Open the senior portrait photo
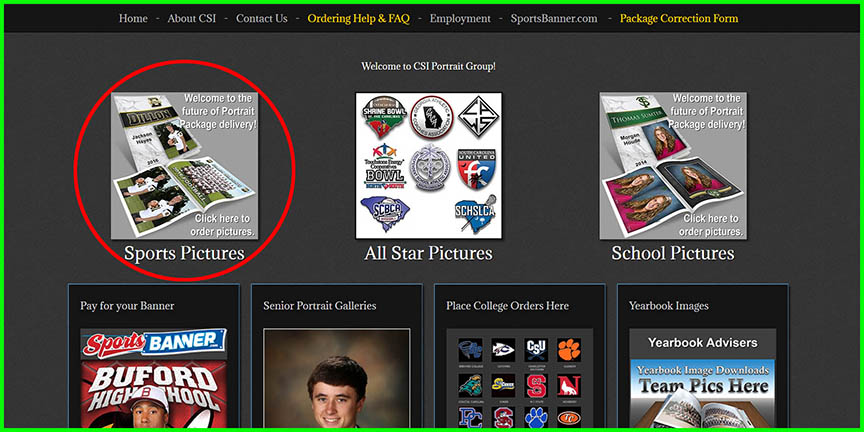 coord(337,379)
